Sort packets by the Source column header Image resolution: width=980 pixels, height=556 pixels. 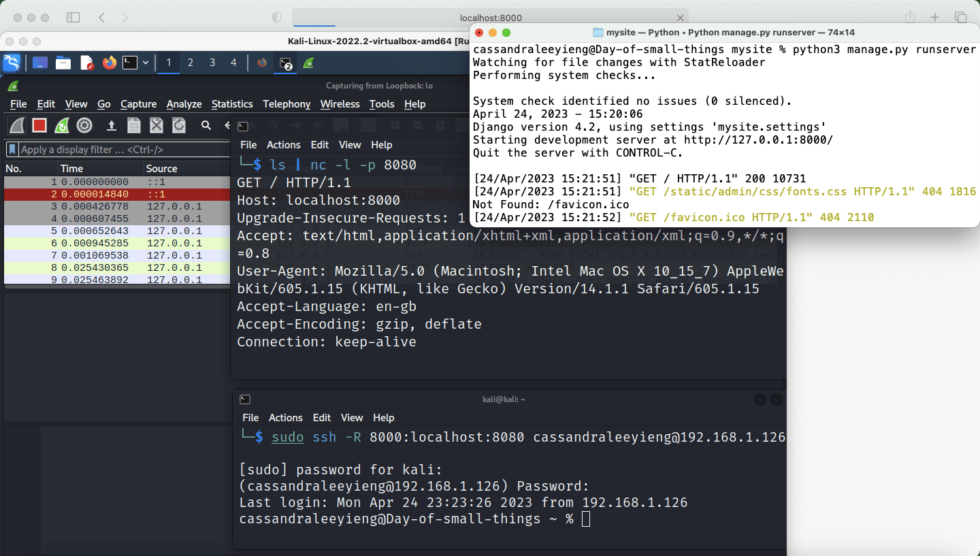(187, 169)
